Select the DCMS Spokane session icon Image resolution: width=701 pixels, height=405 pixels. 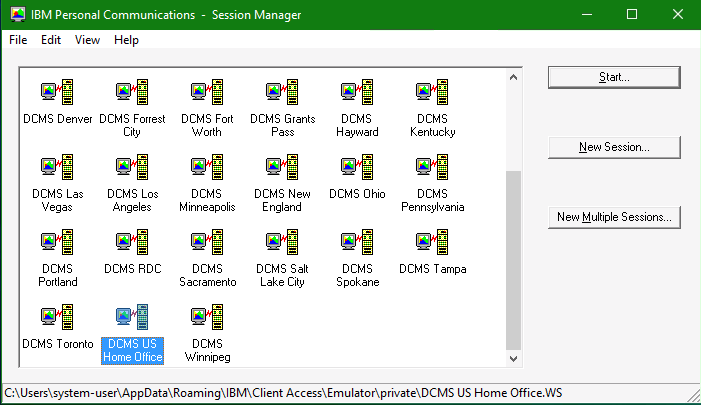pos(357,242)
